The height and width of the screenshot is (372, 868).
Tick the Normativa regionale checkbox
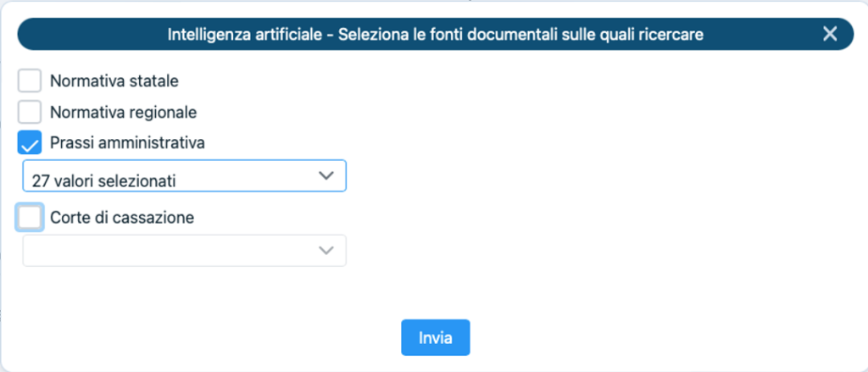click(30, 112)
